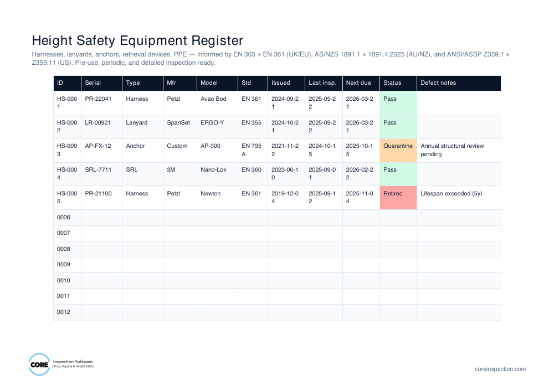The height and width of the screenshot is (392, 554).
Task: Click serial LR-00921 cell
Action: click(x=101, y=126)
